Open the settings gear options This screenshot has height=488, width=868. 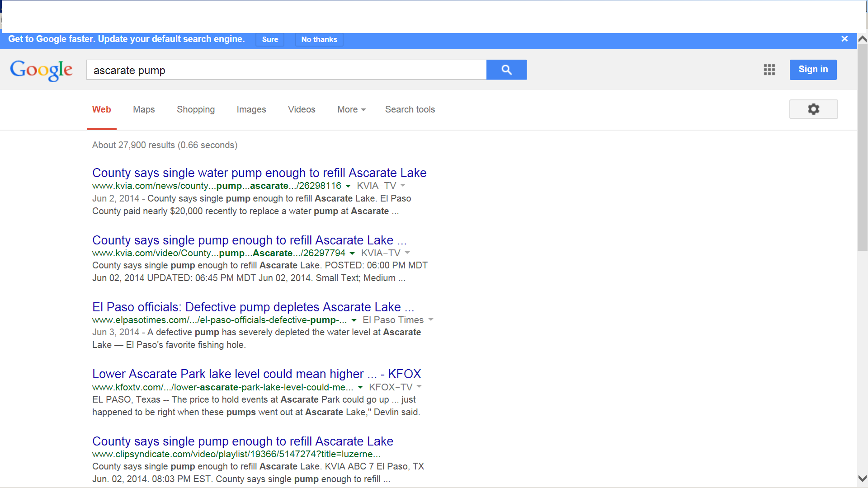(x=813, y=109)
